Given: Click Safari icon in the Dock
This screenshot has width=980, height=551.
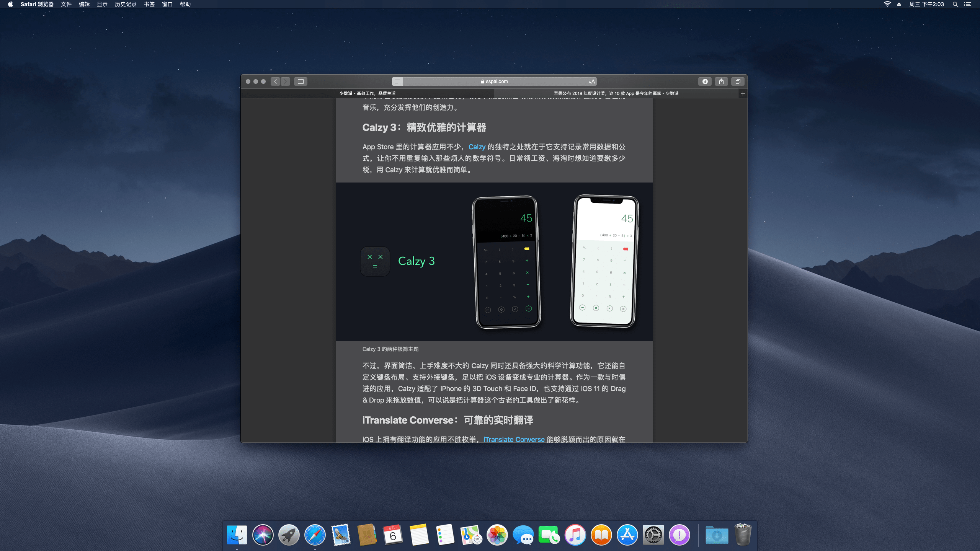Looking at the screenshot, I should pyautogui.click(x=315, y=535).
